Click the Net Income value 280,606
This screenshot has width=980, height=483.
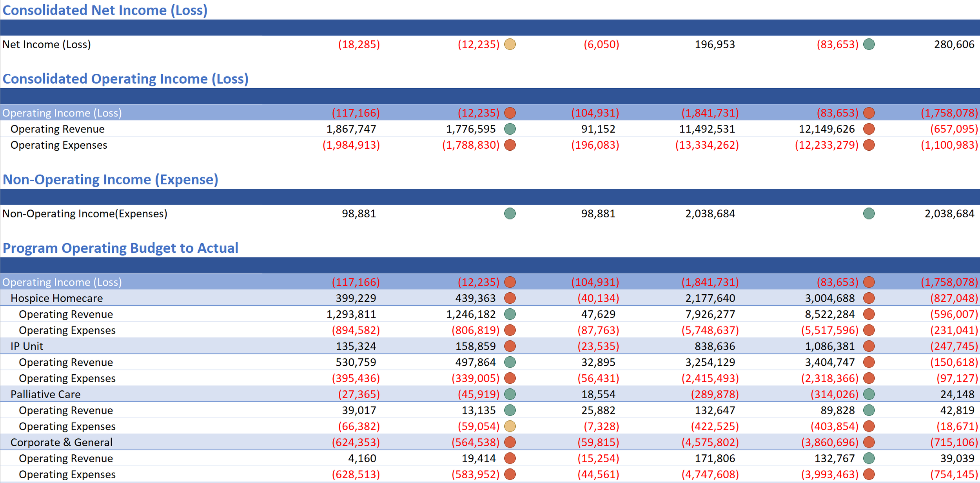tap(954, 44)
